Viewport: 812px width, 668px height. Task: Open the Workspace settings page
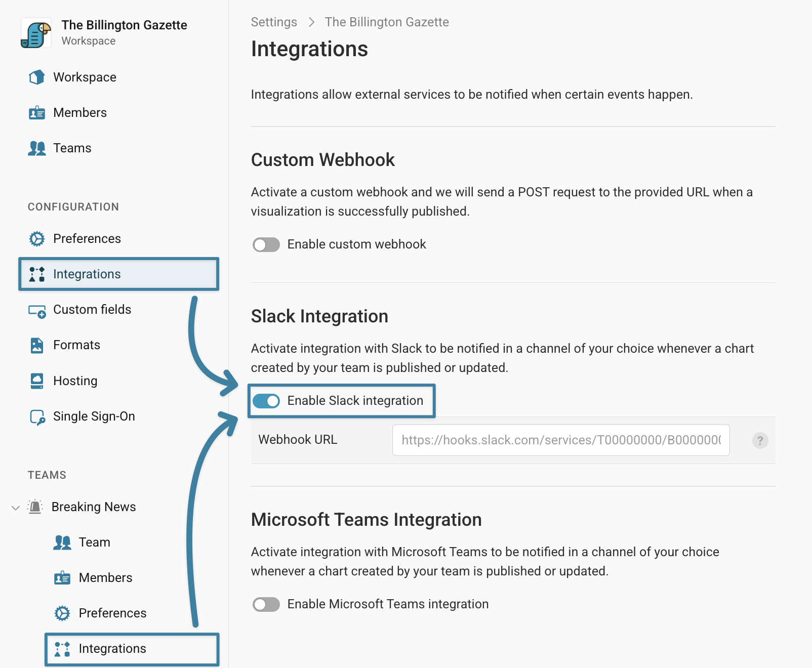tap(85, 77)
